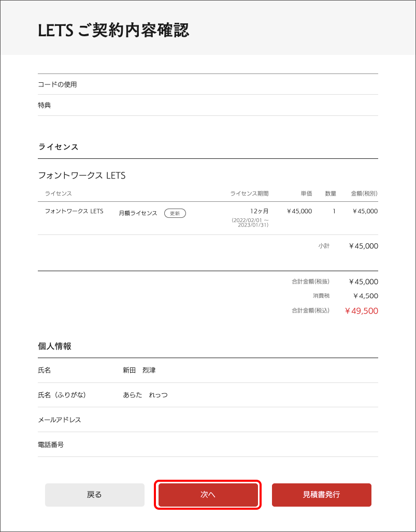Click the 消費税 amount ¥4,500
Image resolution: width=416 pixels, height=532 pixels.
tap(365, 296)
